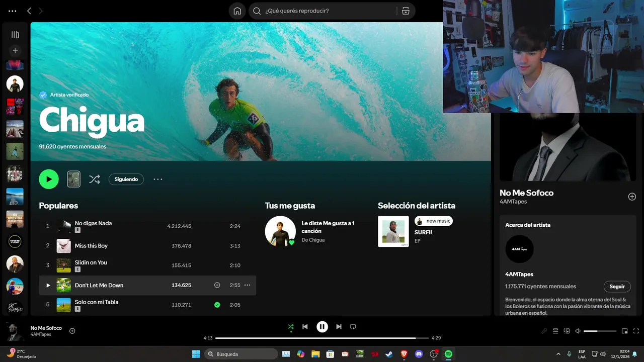Go back with the left arrow
The width and height of the screenshot is (644, 362).
coord(29,11)
